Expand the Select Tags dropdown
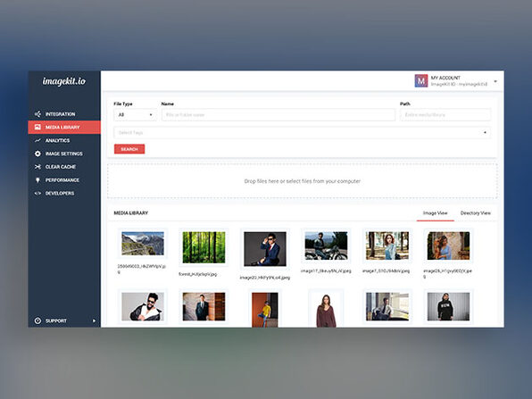The height and width of the screenshot is (399, 532). point(303,133)
